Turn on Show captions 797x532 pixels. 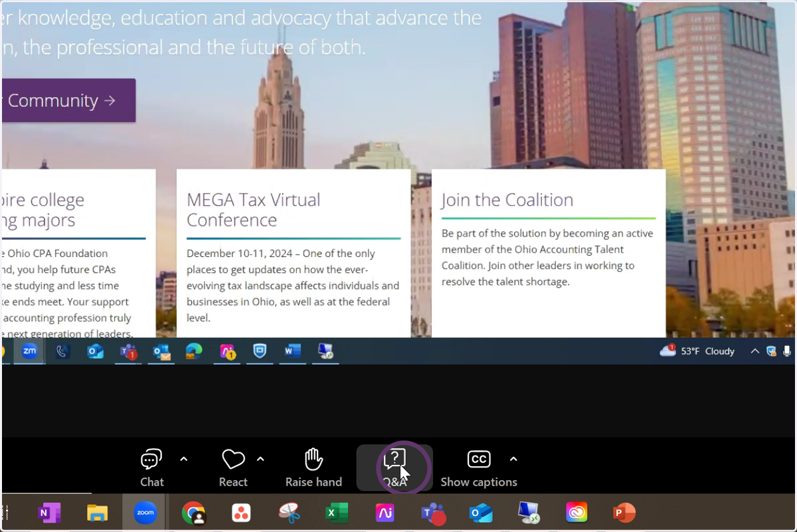[x=479, y=468]
